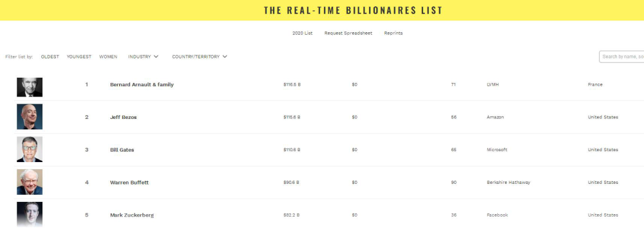Select Bill Gates's portrait image
Image resolution: width=644 pixels, height=245 pixels.
pyautogui.click(x=30, y=149)
